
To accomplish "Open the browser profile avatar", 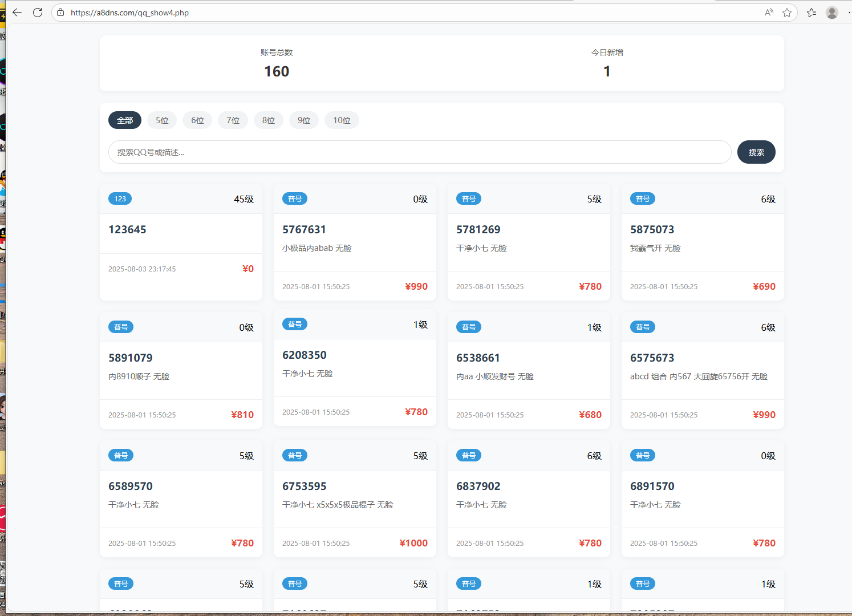I will [x=832, y=13].
